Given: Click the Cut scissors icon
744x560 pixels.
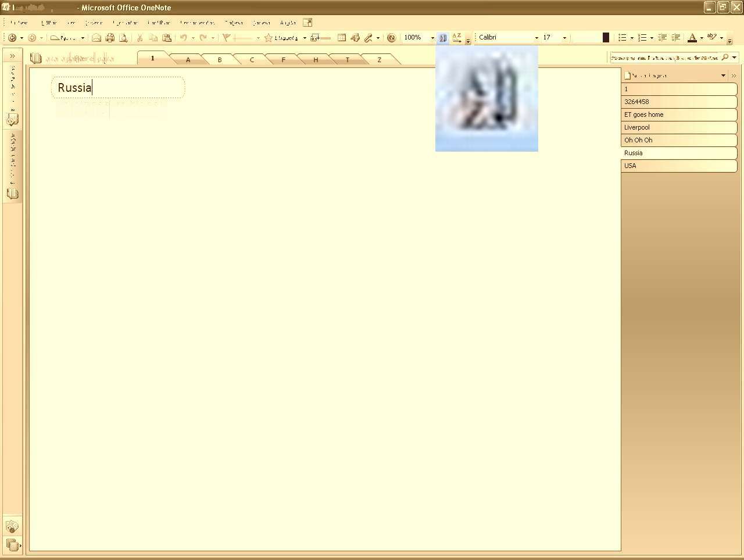Looking at the screenshot, I should tap(139, 38).
